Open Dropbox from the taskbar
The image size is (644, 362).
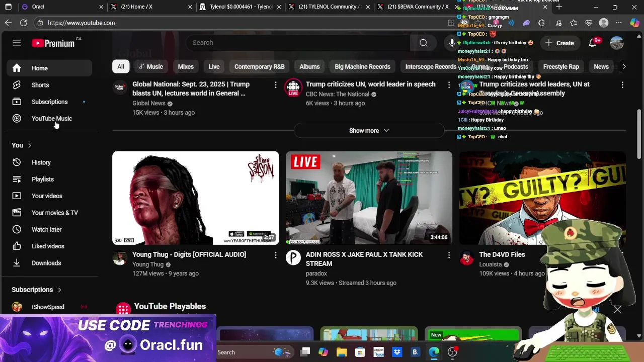tap(397, 352)
